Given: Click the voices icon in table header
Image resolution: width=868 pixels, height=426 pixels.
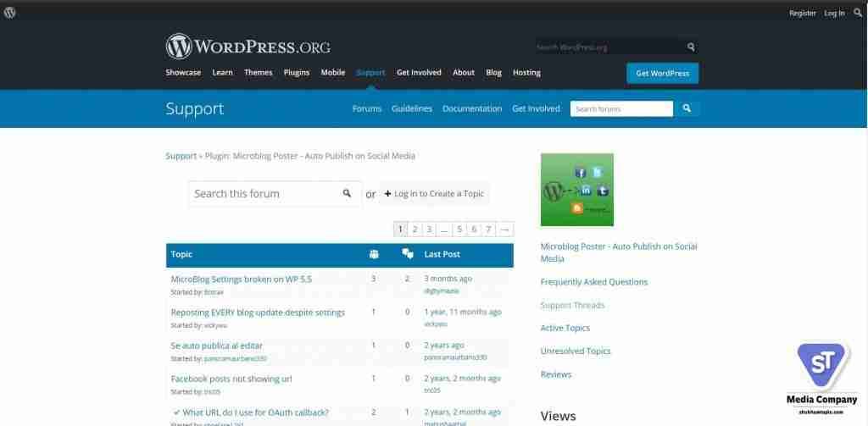Looking at the screenshot, I should pos(374,254).
